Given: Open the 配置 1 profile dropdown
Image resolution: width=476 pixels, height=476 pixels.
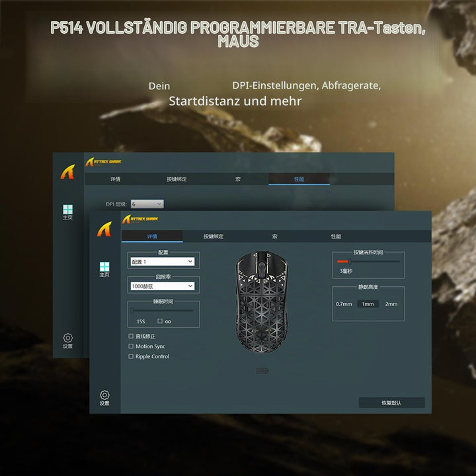Looking at the screenshot, I should click(x=163, y=261).
